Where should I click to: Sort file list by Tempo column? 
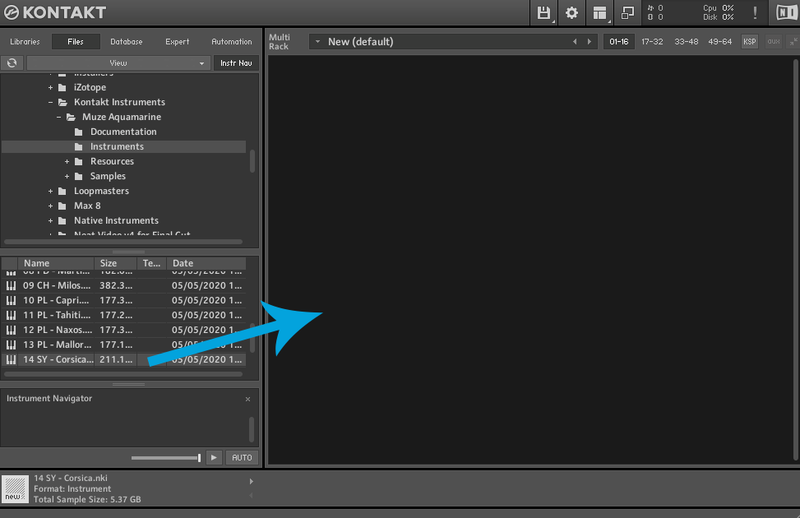click(x=152, y=263)
